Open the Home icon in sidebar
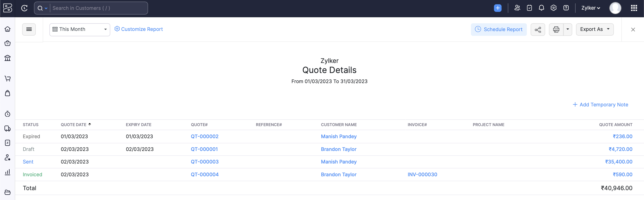This screenshot has width=644, height=200. pyautogui.click(x=8, y=29)
